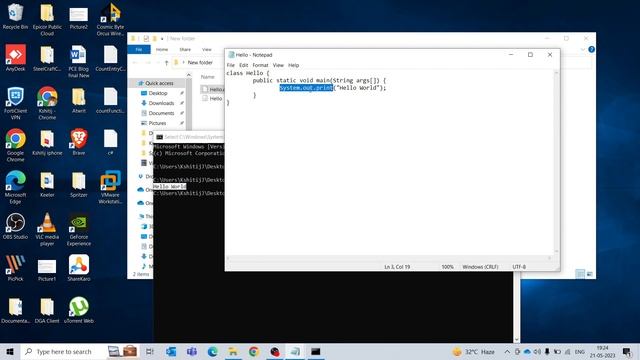Open Chrome from the taskbar
This screenshot has width=640, height=360.
tap(254, 351)
